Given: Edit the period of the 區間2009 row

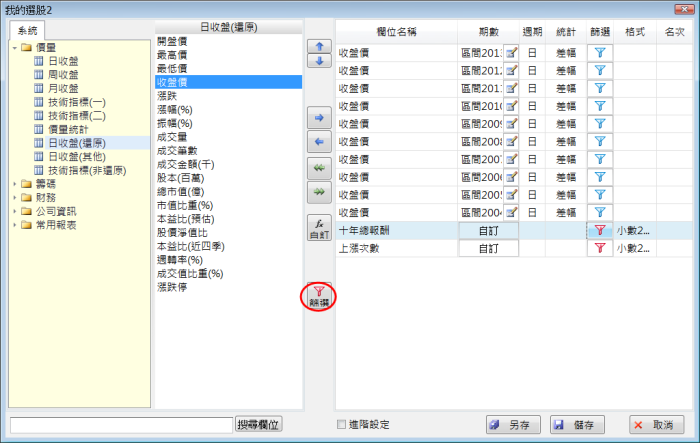Looking at the screenshot, I should (x=511, y=124).
